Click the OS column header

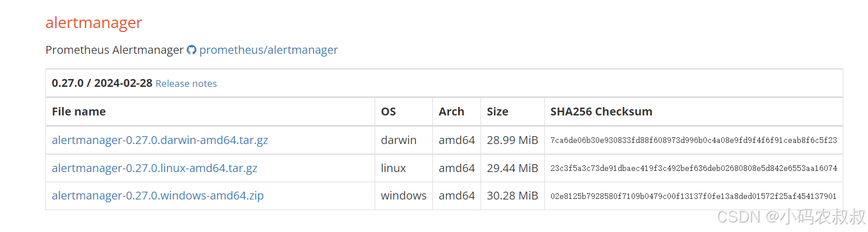(x=388, y=112)
